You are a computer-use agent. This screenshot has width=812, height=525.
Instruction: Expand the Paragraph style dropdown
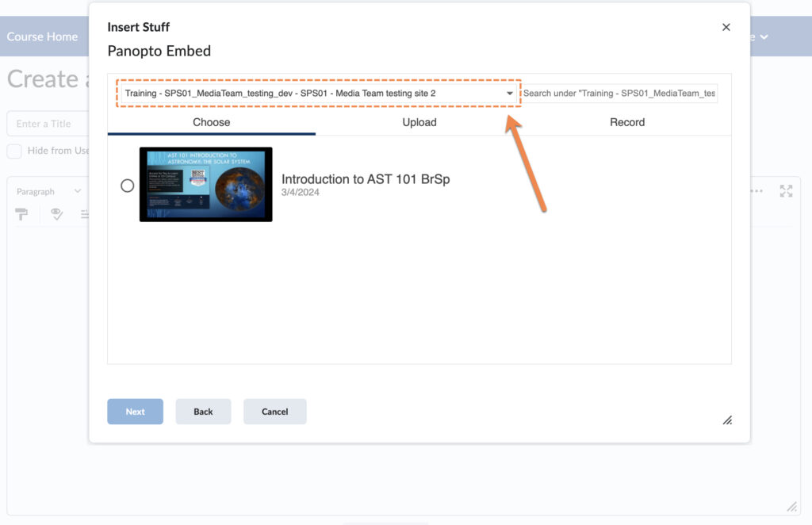pyautogui.click(x=48, y=191)
